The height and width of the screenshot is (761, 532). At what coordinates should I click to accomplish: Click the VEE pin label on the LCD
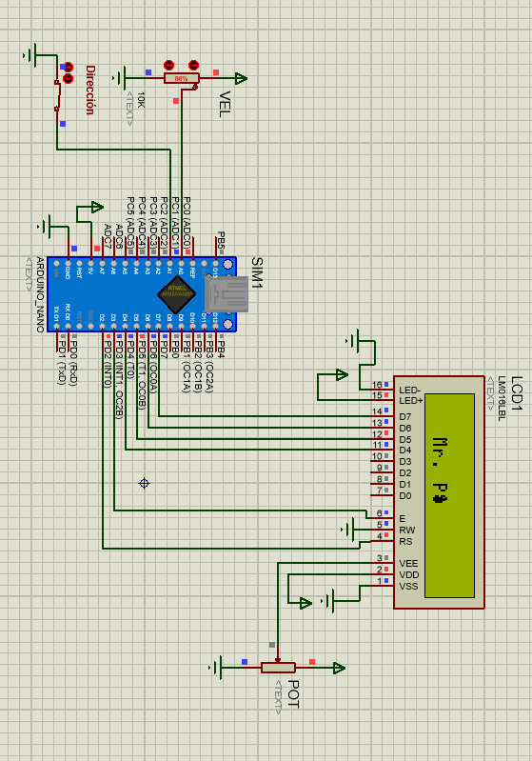pyautogui.click(x=408, y=564)
